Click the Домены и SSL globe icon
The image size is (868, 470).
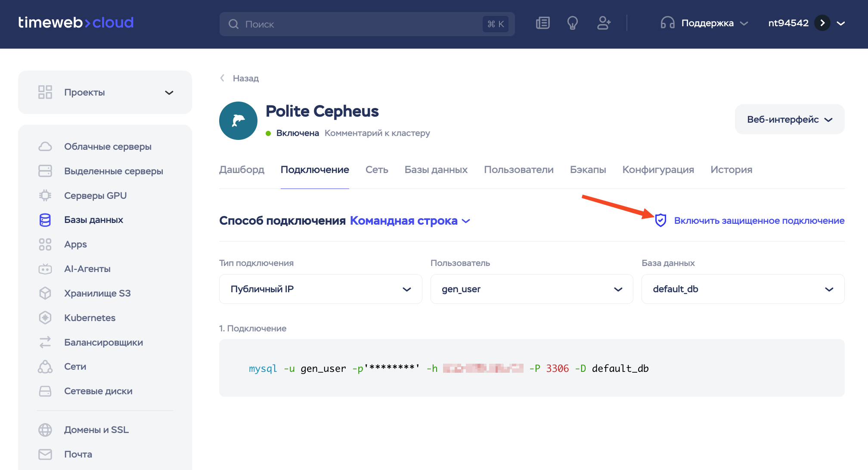(45, 430)
